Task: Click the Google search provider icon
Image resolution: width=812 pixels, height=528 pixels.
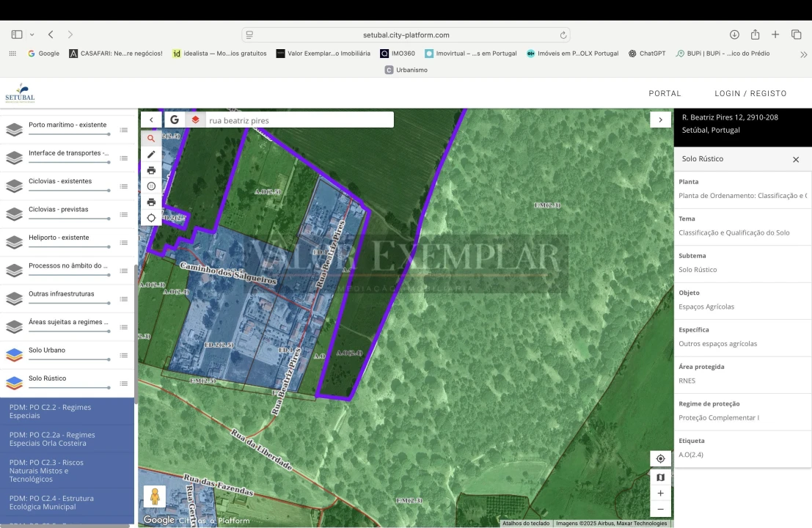Action: pyautogui.click(x=175, y=120)
